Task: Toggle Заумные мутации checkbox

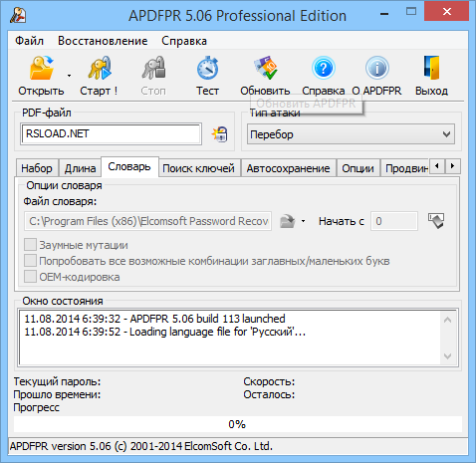Action: [x=30, y=245]
